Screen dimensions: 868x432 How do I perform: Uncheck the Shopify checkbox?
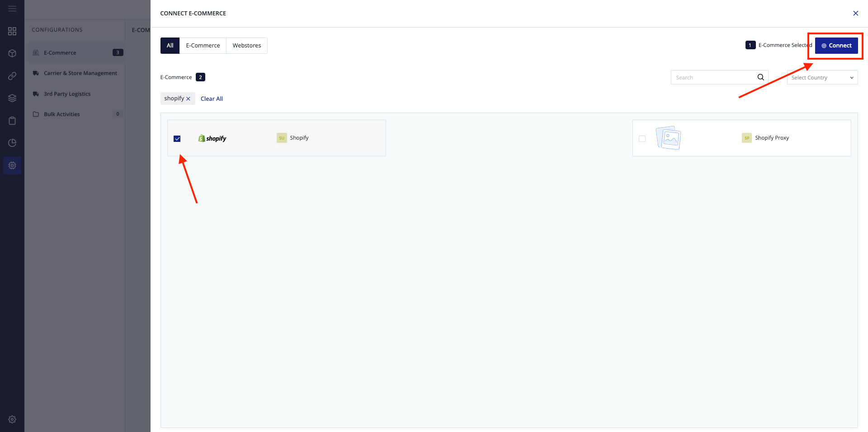click(x=177, y=139)
